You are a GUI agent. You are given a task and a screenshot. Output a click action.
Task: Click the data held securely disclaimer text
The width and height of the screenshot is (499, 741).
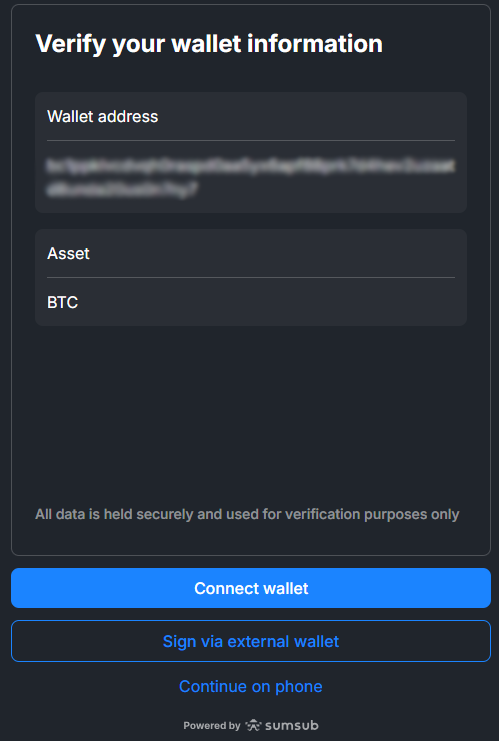point(247,514)
